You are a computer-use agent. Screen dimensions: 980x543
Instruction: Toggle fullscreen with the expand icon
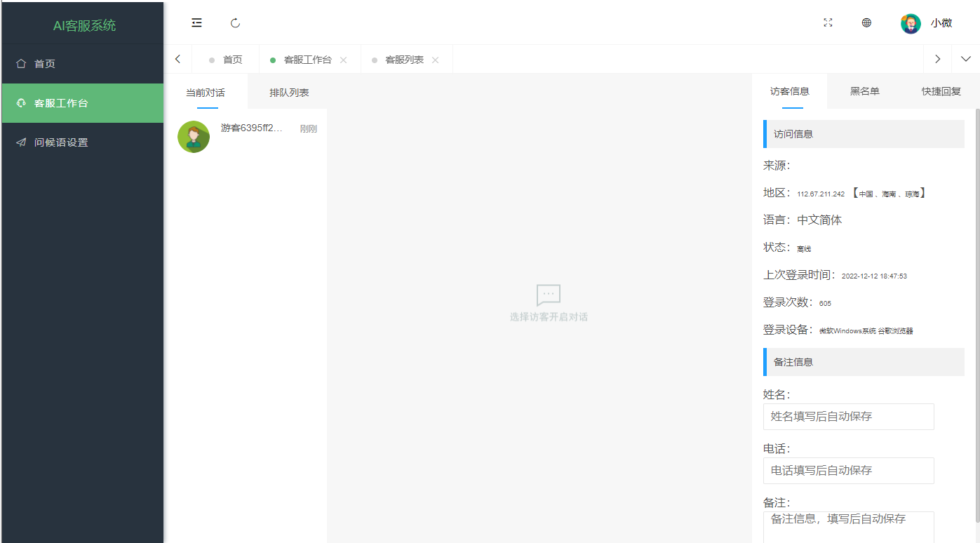[828, 22]
